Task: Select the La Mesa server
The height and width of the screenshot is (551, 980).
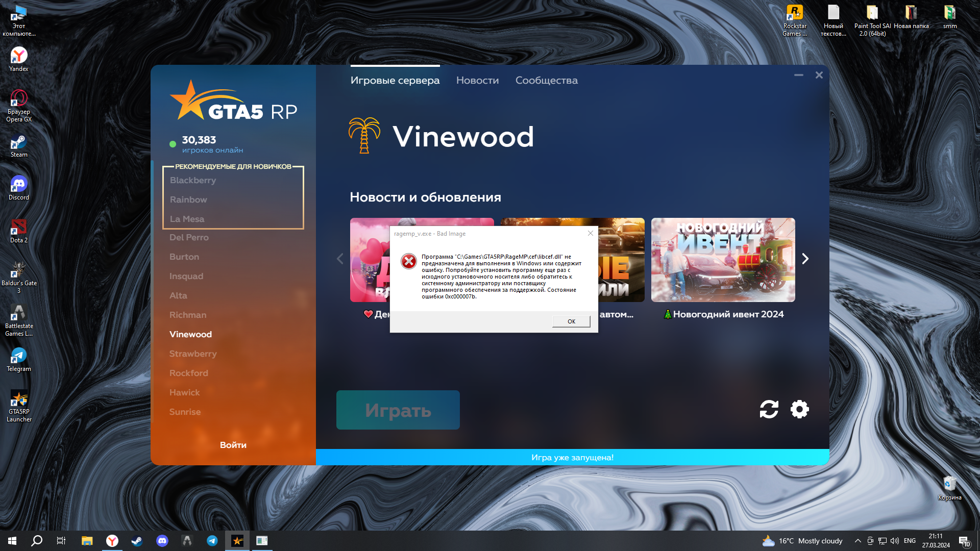Action: point(187,219)
